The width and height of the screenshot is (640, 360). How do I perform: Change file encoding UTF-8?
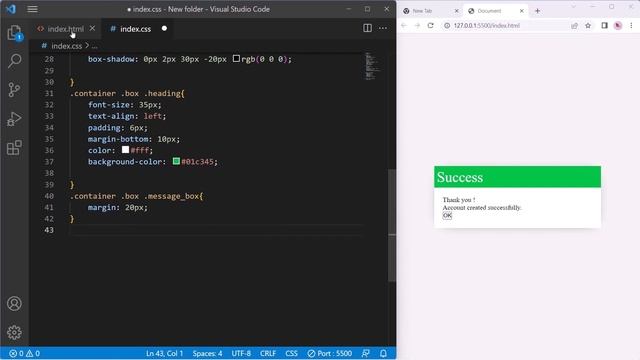pos(241,353)
